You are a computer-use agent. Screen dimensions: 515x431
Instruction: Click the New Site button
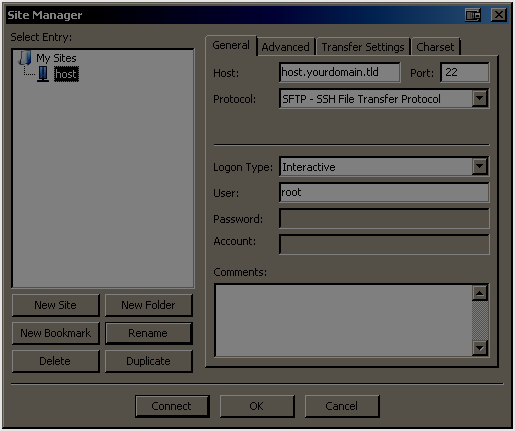click(x=56, y=305)
